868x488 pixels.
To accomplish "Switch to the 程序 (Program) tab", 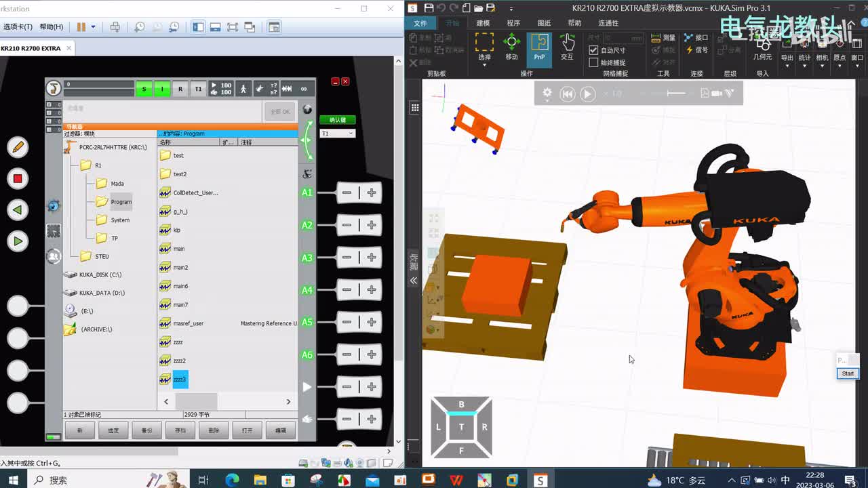I will [513, 23].
